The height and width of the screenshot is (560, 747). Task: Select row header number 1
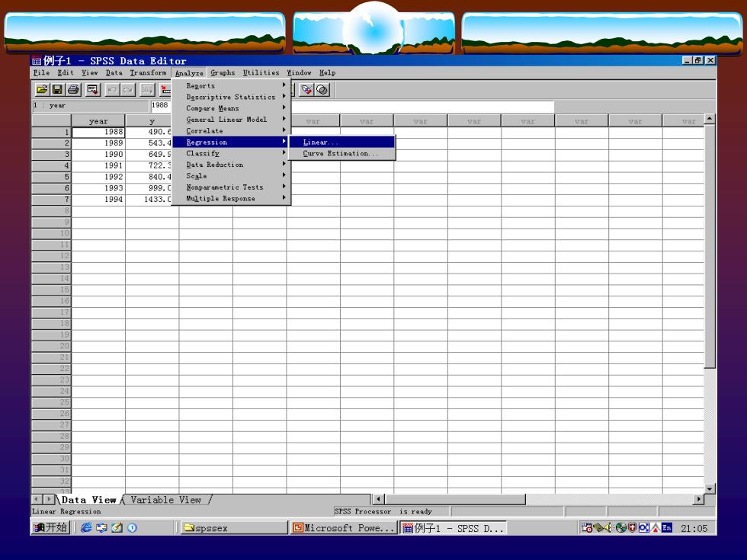(x=51, y=132)
